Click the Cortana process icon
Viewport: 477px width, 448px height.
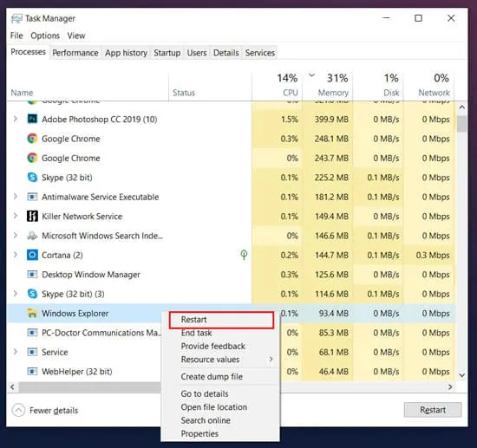coord(32,255)
